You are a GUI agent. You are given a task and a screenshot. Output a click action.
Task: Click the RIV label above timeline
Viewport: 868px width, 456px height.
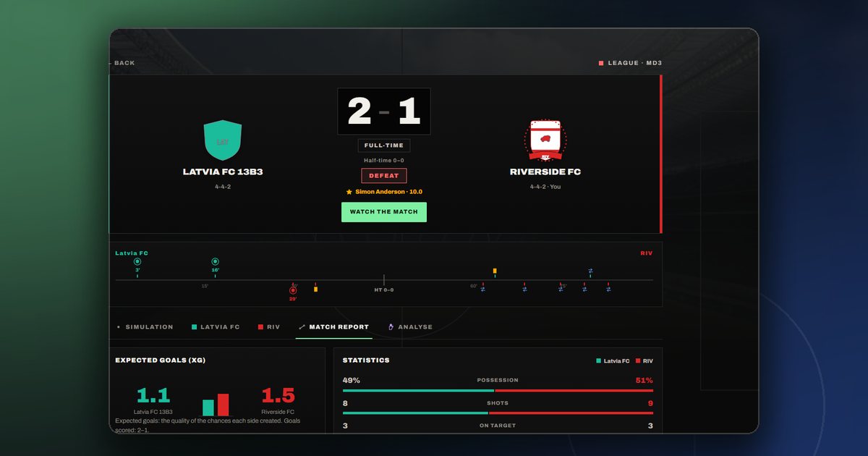[647, 253]
